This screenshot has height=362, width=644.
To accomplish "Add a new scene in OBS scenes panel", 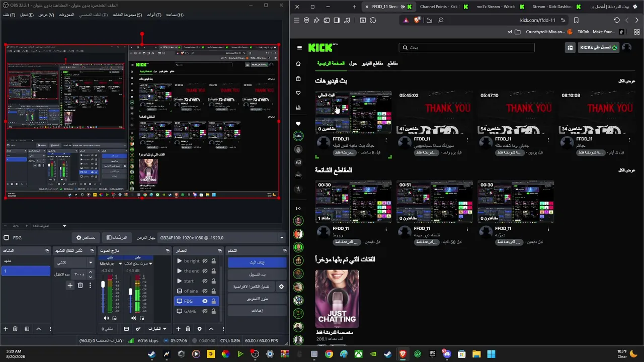I will pyautogui.click(x=6, y=329).
